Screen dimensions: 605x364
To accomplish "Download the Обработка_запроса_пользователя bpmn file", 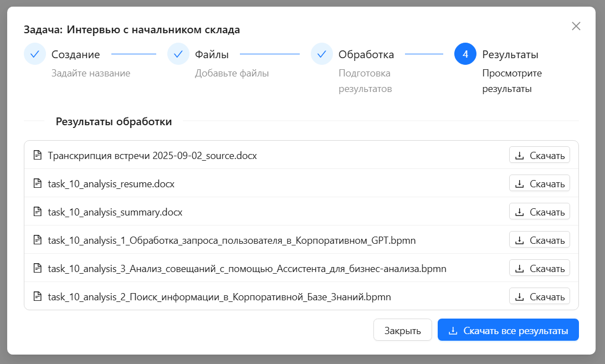I will (x=540, y=240).
